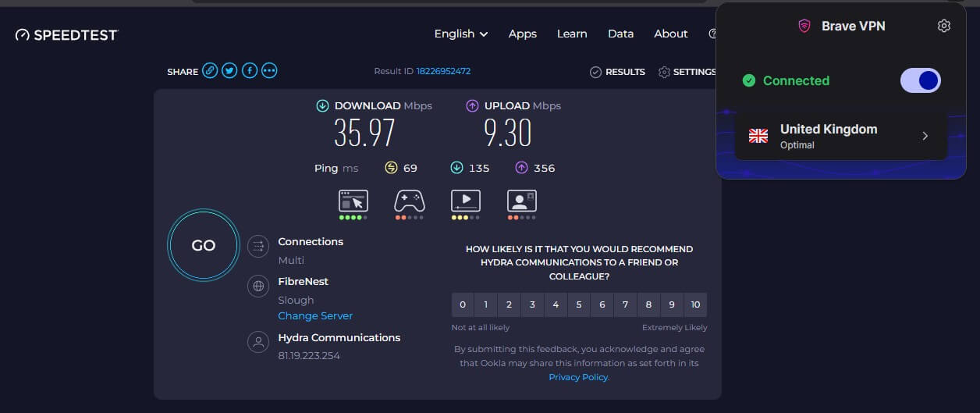
Task: Click the 9.30 upload speed value
Action: coord(508,134)
